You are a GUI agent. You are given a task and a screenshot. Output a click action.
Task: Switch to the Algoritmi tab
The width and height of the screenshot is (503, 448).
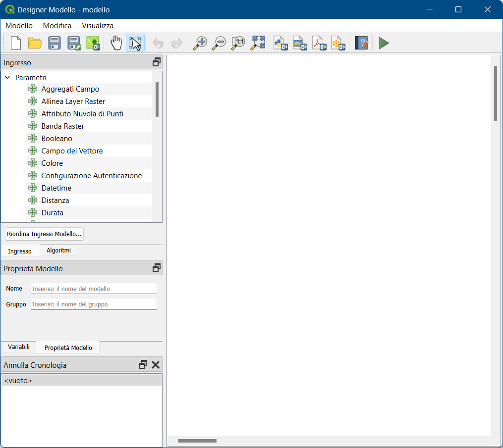pyautogui.click(x=58, y=250)
